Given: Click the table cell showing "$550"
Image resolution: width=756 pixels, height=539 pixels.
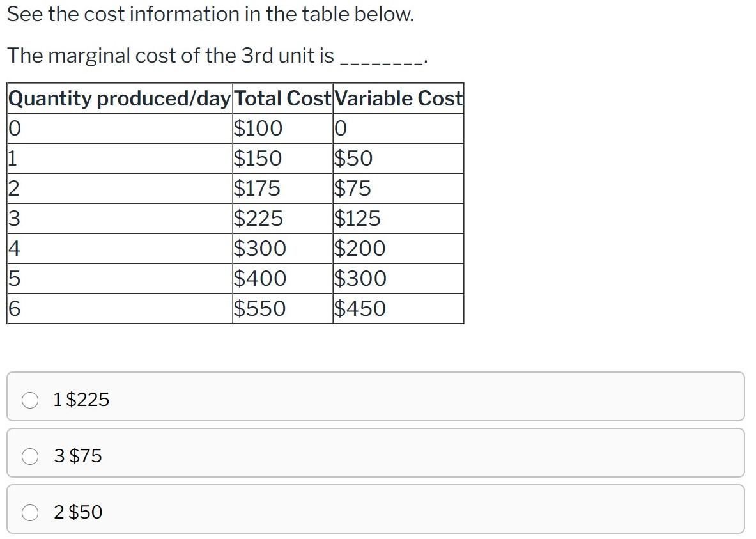Looking at the screenshot, I should (259, 308).
